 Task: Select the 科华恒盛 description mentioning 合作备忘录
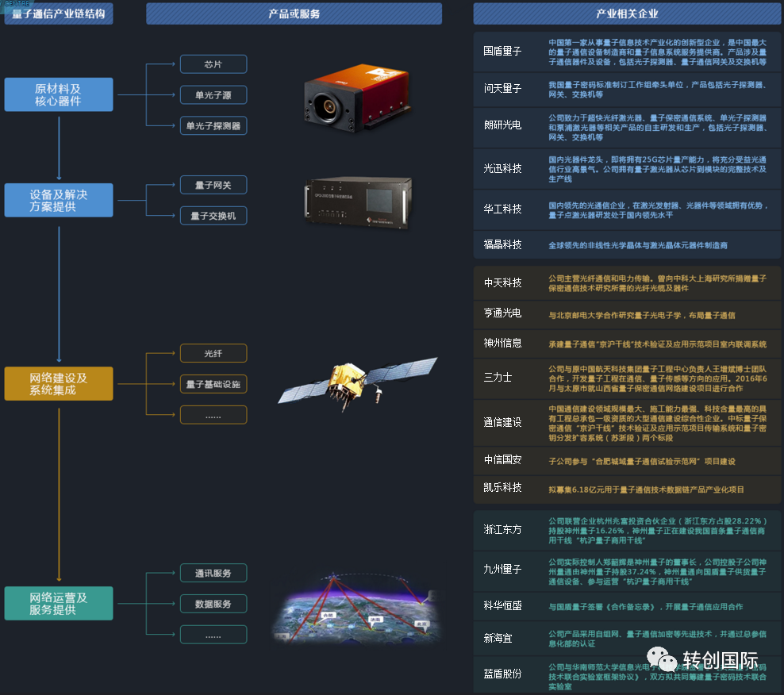click(x=646, y=607)
